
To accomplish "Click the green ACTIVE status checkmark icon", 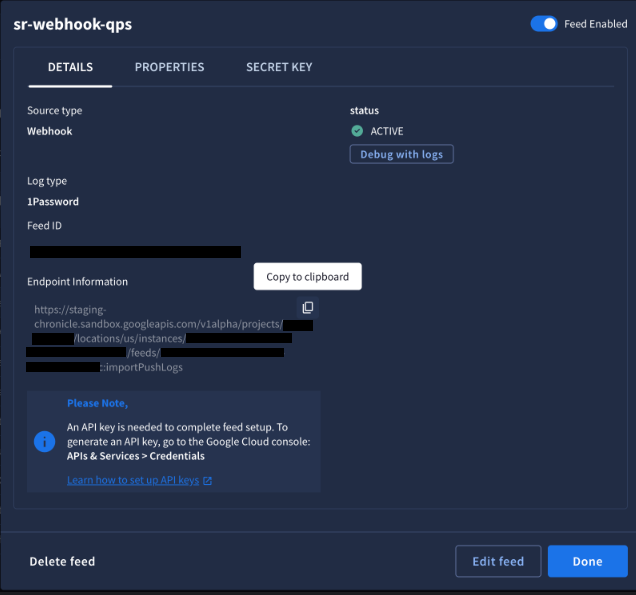I will pos(357,131).
